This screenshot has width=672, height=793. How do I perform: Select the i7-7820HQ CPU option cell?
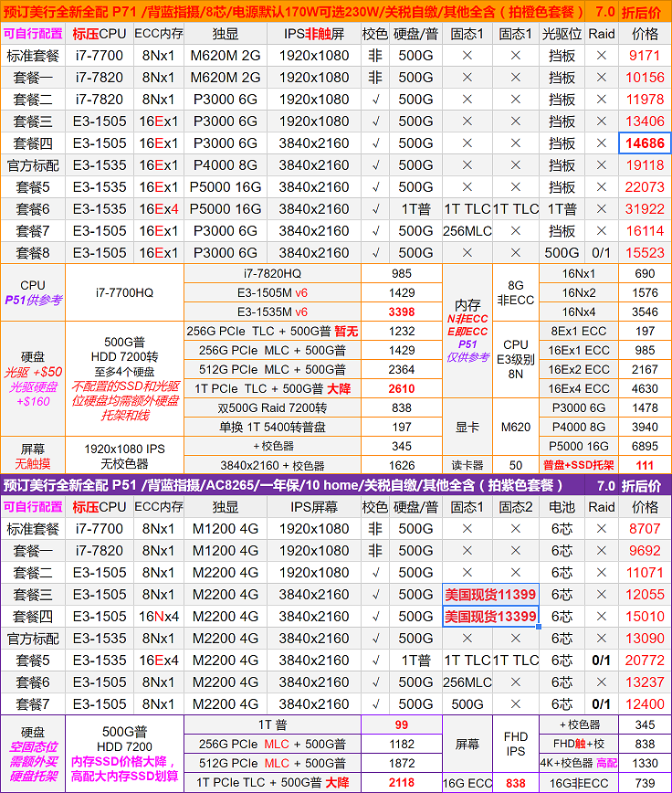point(272,273)
